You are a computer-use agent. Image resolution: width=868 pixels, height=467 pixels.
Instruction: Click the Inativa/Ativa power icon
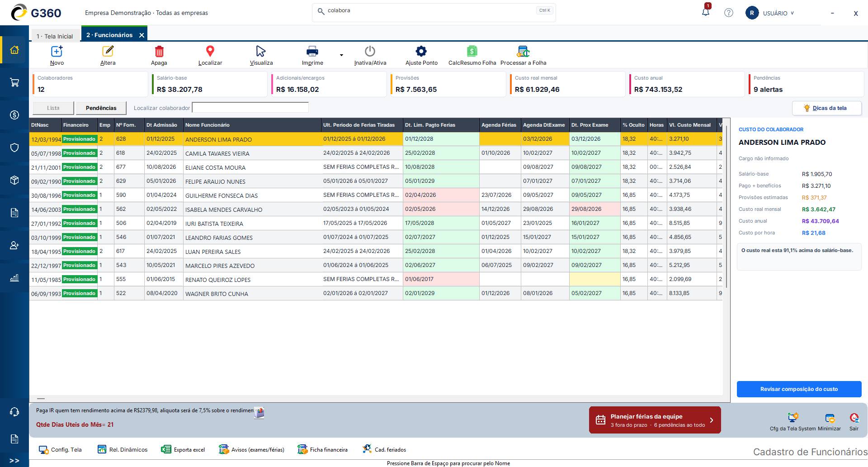pos(370,51)
